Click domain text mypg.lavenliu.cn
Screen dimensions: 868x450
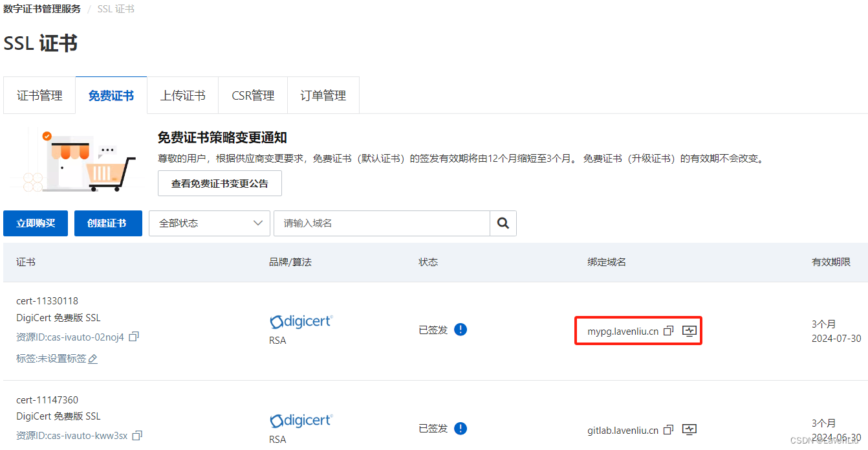pyautogui.click(x=623, y=332)
